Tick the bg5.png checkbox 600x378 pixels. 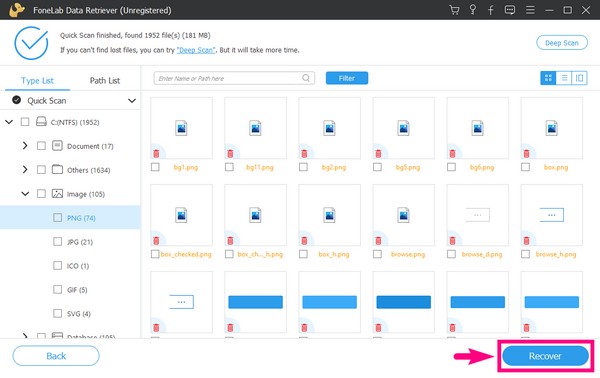pyautogui.click(x=377, y=167)
